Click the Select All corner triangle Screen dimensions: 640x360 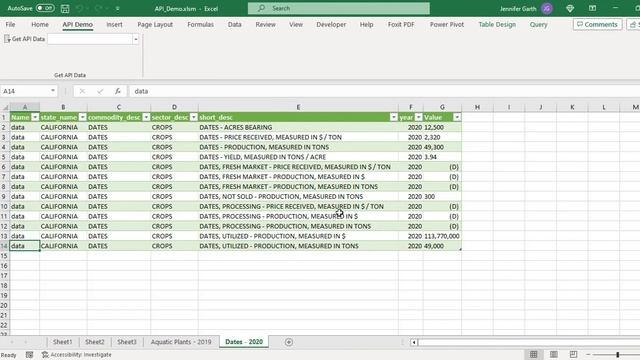(5, 107)
